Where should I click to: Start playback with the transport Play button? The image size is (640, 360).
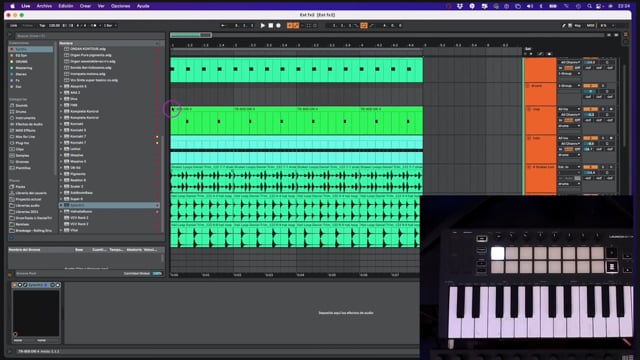[262, 25]
